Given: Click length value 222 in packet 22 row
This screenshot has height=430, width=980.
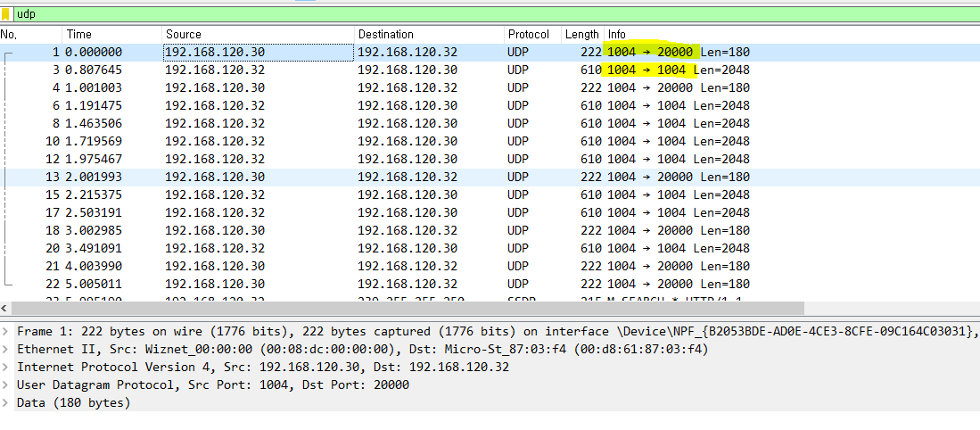Looking at the screenshot, I should [591, 284].
